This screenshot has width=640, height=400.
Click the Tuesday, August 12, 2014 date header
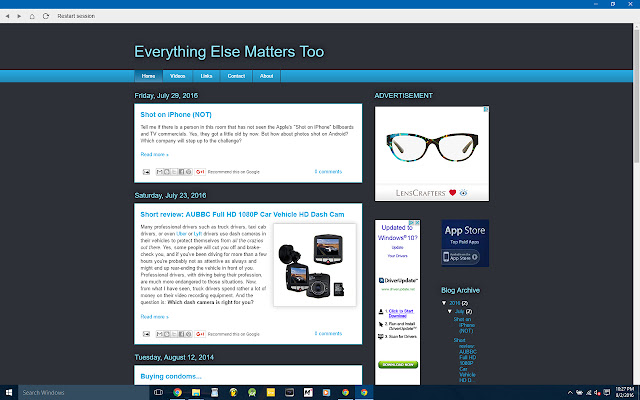[174, 358]
